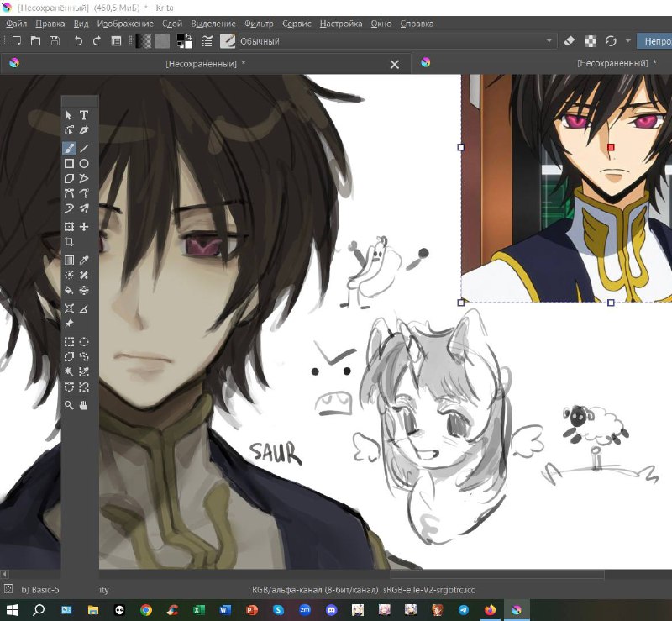Open the blending mode dropdown showing Обычный

click(396, 41)
